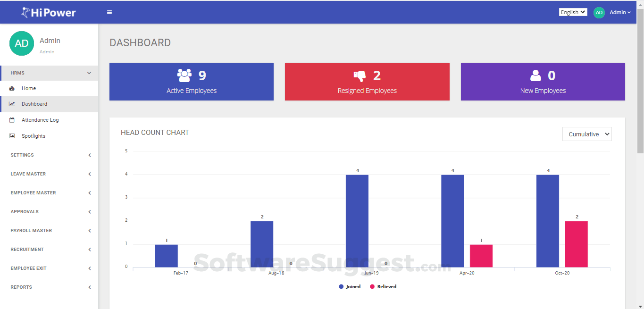Click the Active Employees group icon

[x=184, y=75]
